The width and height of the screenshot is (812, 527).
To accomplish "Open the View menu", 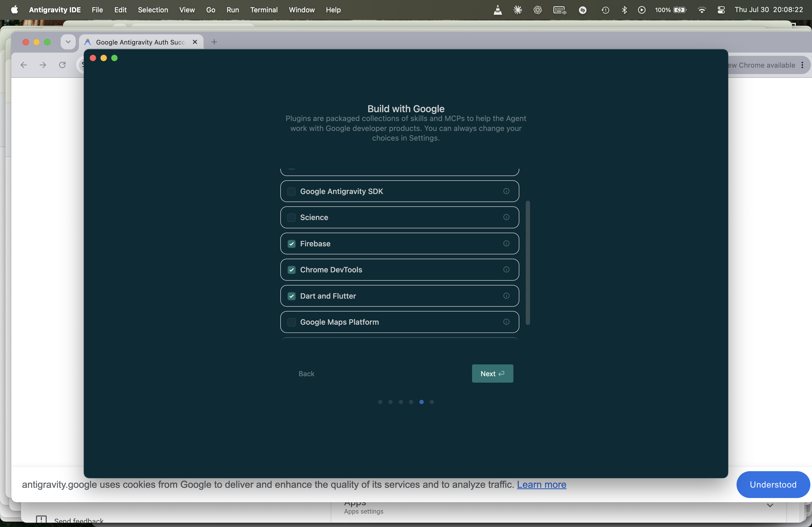I will pyautogui.click(x=187, y=10).
